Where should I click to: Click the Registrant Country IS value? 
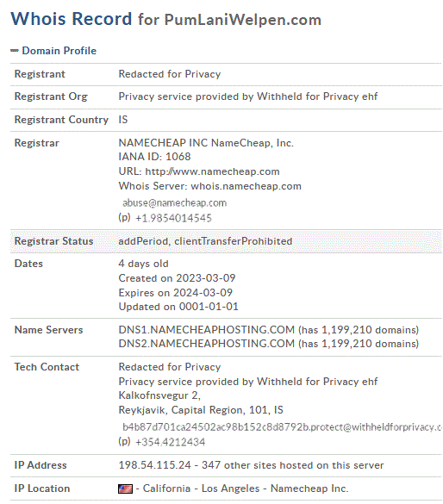click(122, 120)
